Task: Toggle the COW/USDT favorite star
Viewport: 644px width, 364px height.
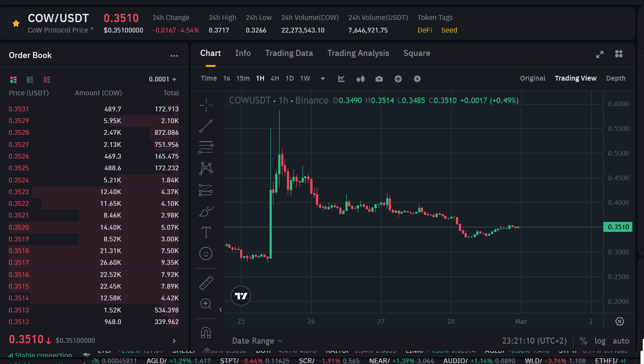Action: [16, 23]
